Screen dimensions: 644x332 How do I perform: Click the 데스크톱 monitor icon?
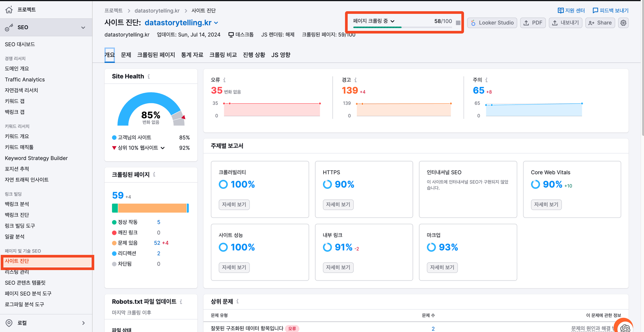231,35
